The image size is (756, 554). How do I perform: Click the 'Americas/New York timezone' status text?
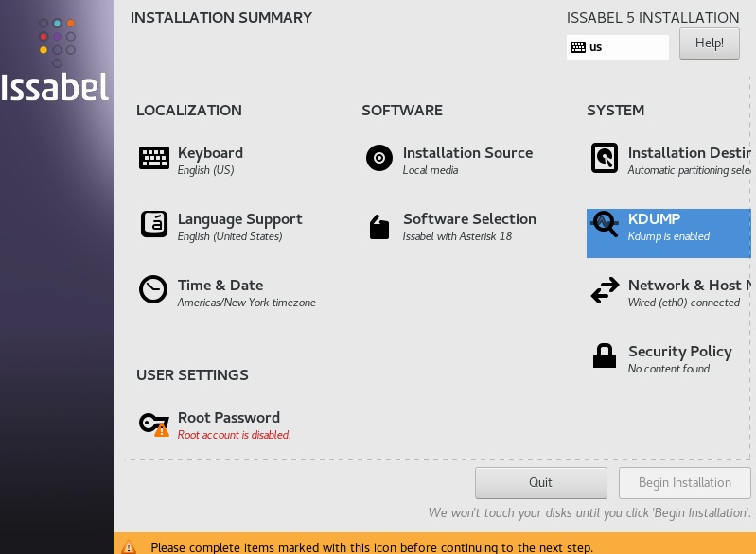click(246, 303)
